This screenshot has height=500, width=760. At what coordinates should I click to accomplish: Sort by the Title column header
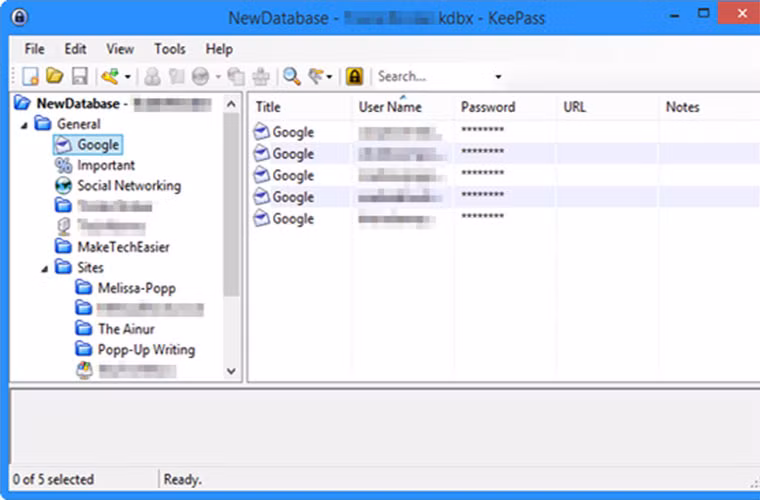301,107
